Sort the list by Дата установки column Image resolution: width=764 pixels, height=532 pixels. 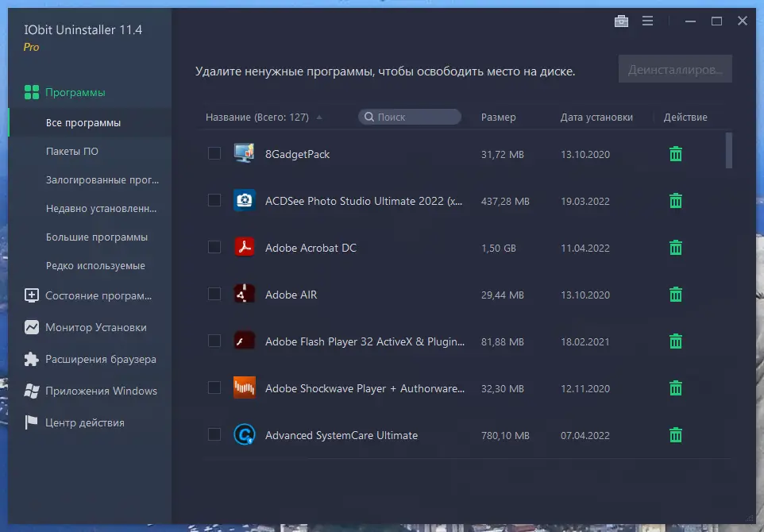(596, 117)
